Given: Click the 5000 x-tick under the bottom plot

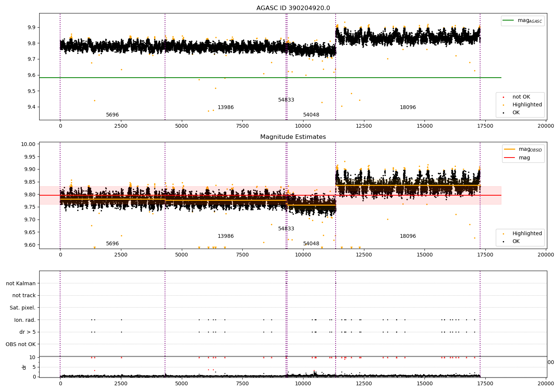Looking at the screenshot, I should (182, 383).
